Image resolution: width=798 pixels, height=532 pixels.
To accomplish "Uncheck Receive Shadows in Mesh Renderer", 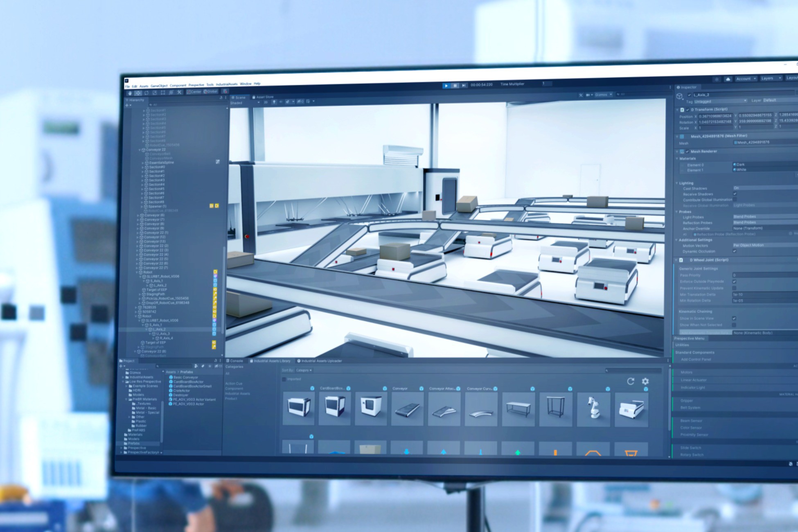I will point(735,194).
